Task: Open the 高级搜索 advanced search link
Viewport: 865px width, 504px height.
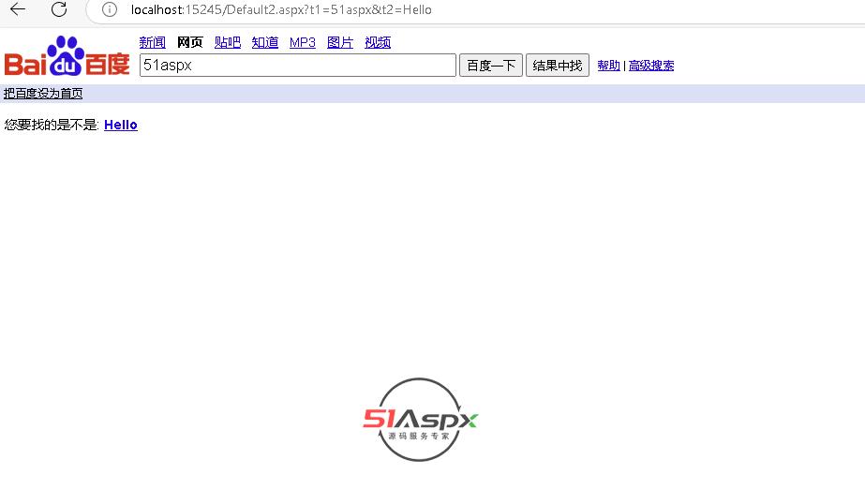Action: pos(651,66)
